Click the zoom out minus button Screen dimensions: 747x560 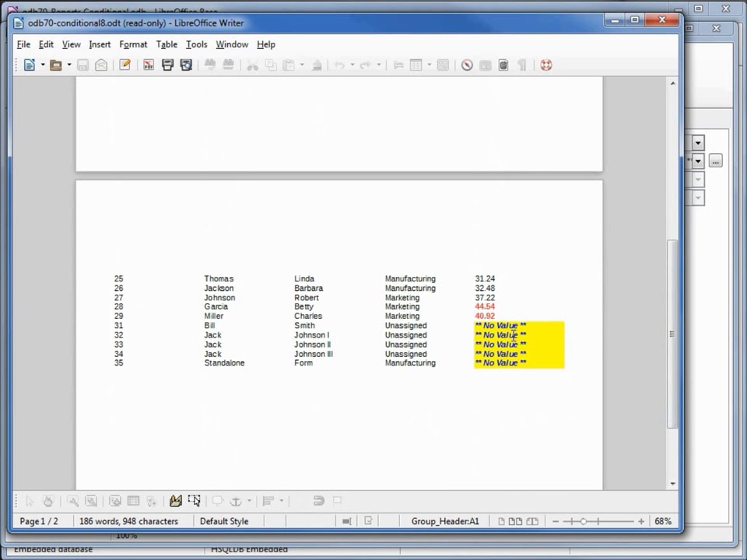[x=555, y=521]
